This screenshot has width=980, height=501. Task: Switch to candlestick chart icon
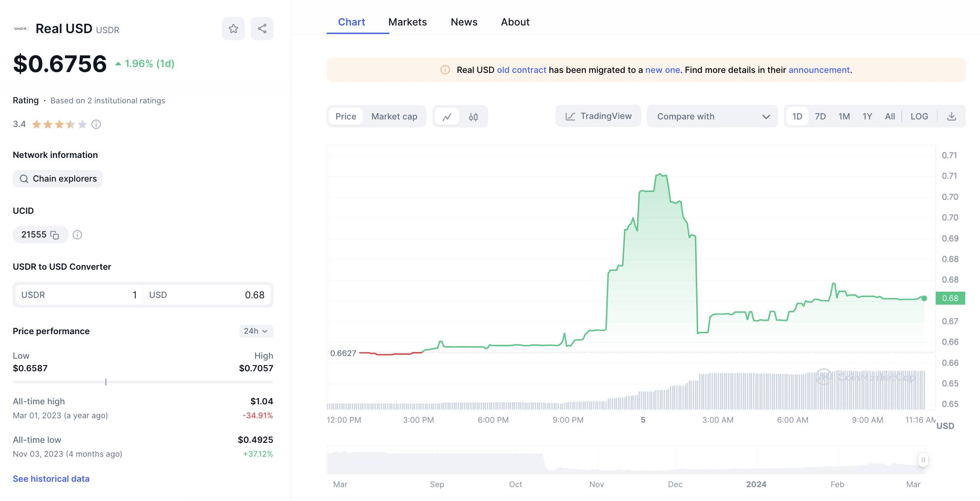point(473,117)
